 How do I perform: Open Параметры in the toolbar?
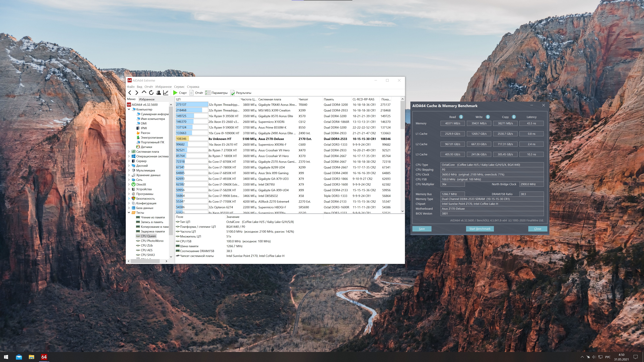point(217,93)
